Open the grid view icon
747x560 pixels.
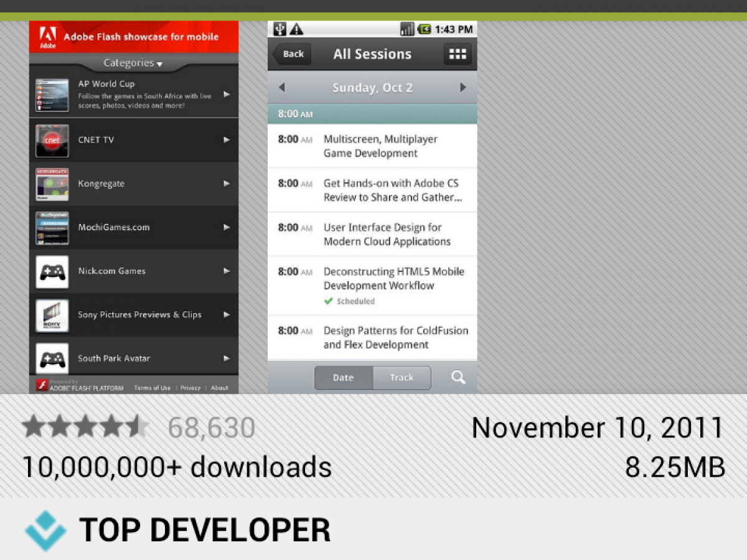[x=458, y=54]
